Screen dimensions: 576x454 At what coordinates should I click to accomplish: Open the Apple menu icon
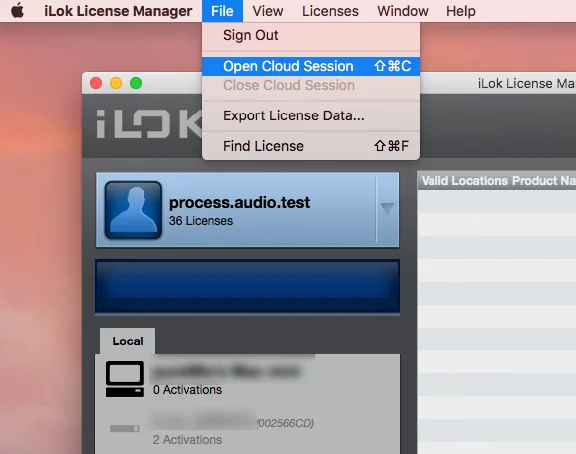click(x=17, y=11)
